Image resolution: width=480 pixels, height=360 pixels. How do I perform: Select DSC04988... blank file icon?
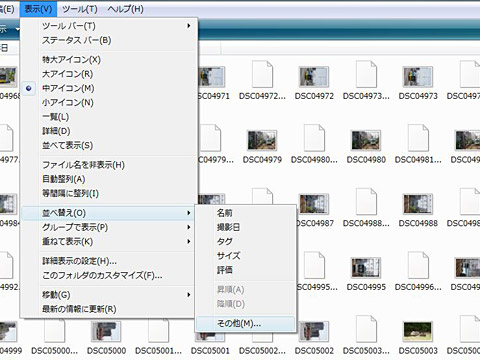[x=366, y=201]
